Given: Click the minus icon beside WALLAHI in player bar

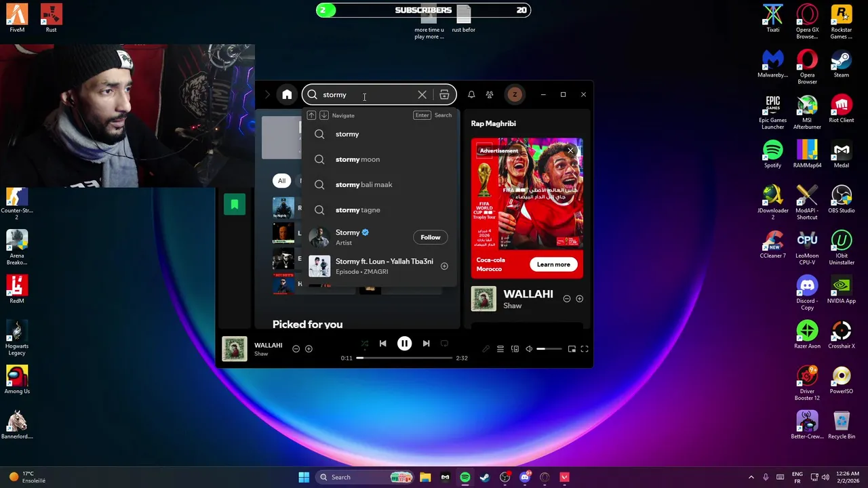Looking at the screenshot, I should point(296,348).
